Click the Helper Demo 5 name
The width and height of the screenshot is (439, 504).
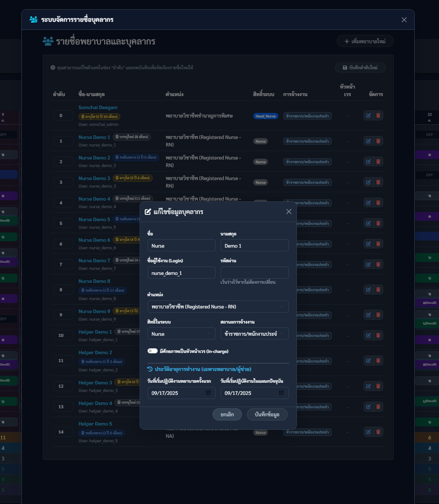click(95, 424)
